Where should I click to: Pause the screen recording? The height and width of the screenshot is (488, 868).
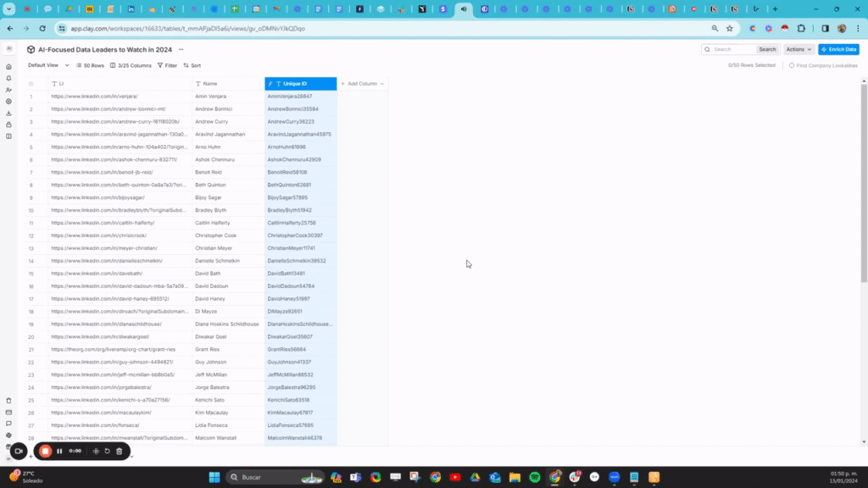click(x=59, y=451)
